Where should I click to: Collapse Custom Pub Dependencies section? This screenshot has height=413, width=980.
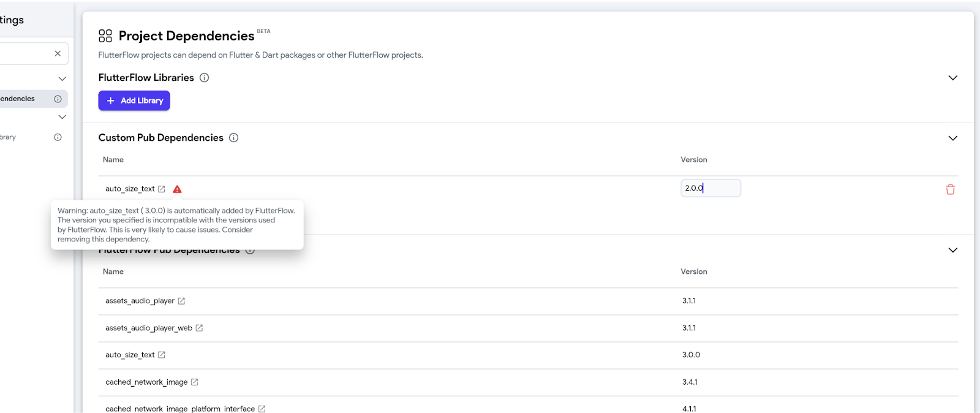[x=953, y=138]
